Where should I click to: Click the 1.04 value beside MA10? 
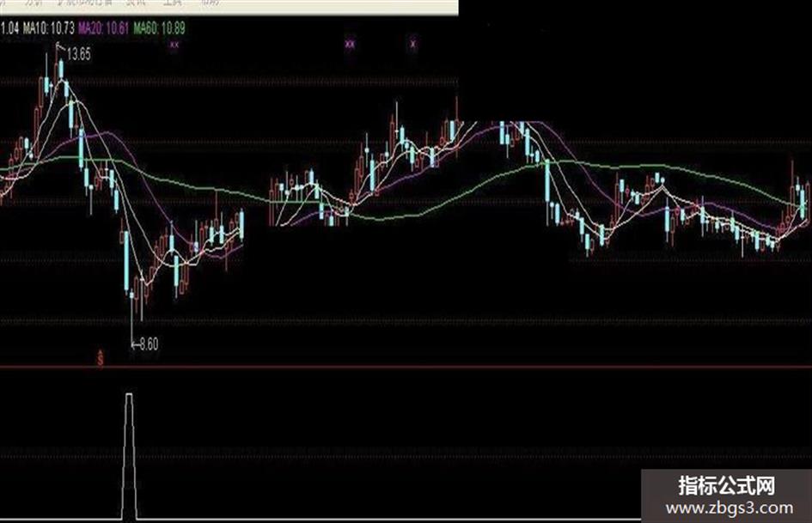[x=9, y=28]
